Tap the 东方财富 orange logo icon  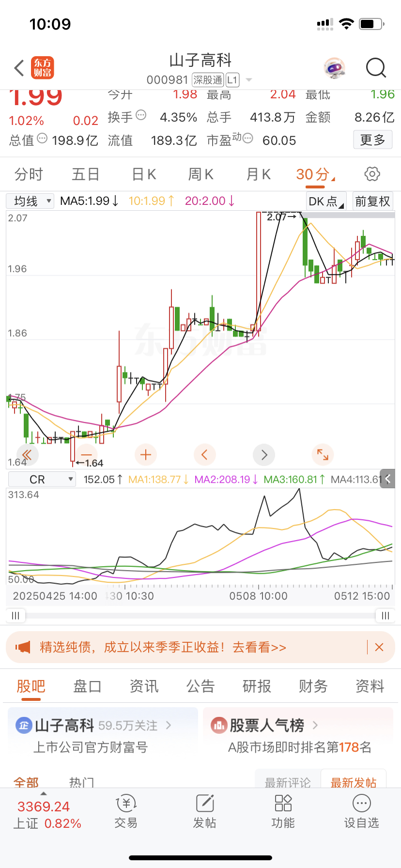[43, 68]
